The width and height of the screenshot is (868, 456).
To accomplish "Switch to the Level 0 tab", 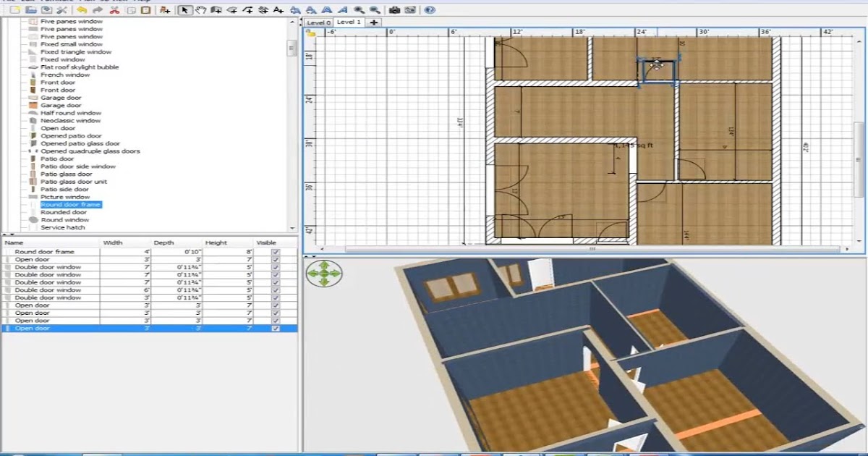I will click(x=318, y=22).
